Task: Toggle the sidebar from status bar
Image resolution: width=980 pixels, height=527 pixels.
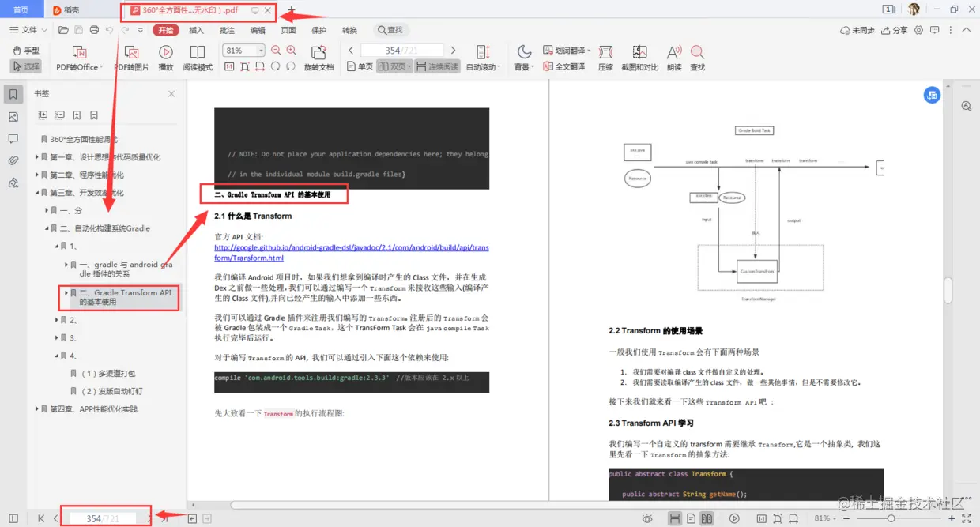Action: pos(13,518)
